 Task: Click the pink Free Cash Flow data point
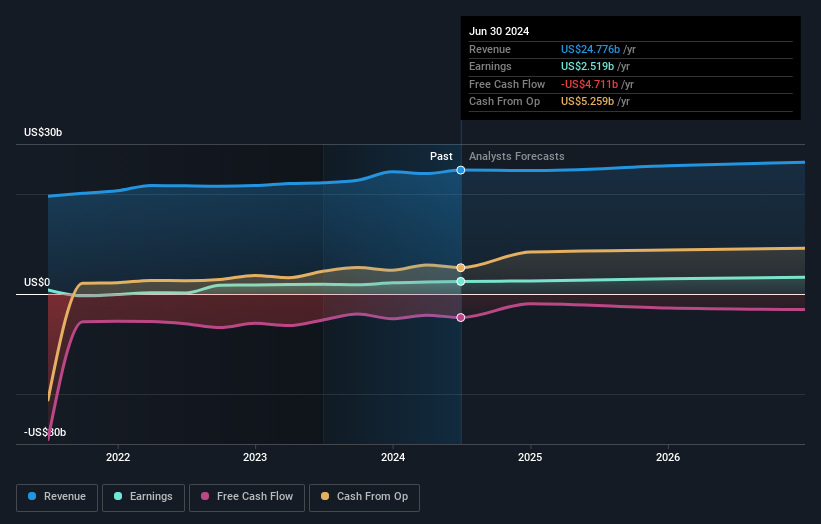461,318
